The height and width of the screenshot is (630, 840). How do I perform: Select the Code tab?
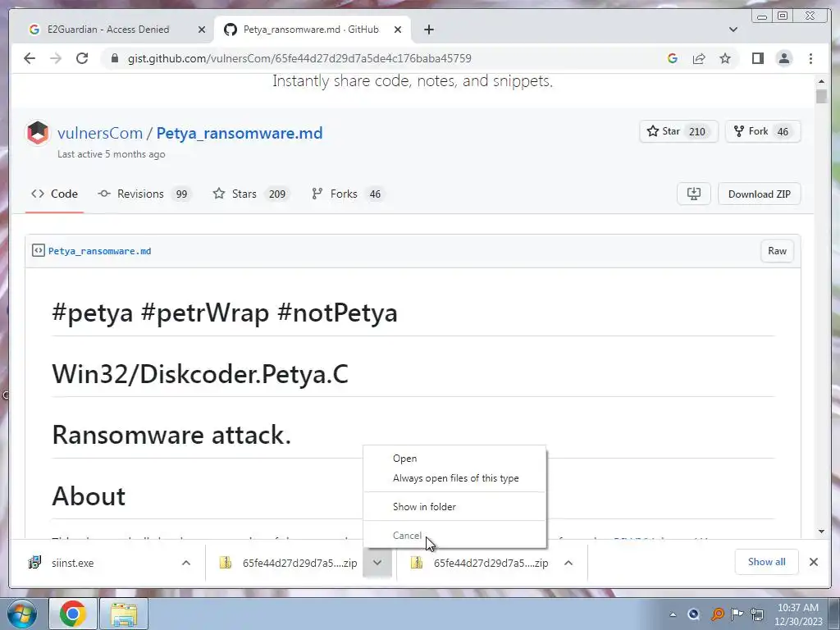click(x=55, y=194)
